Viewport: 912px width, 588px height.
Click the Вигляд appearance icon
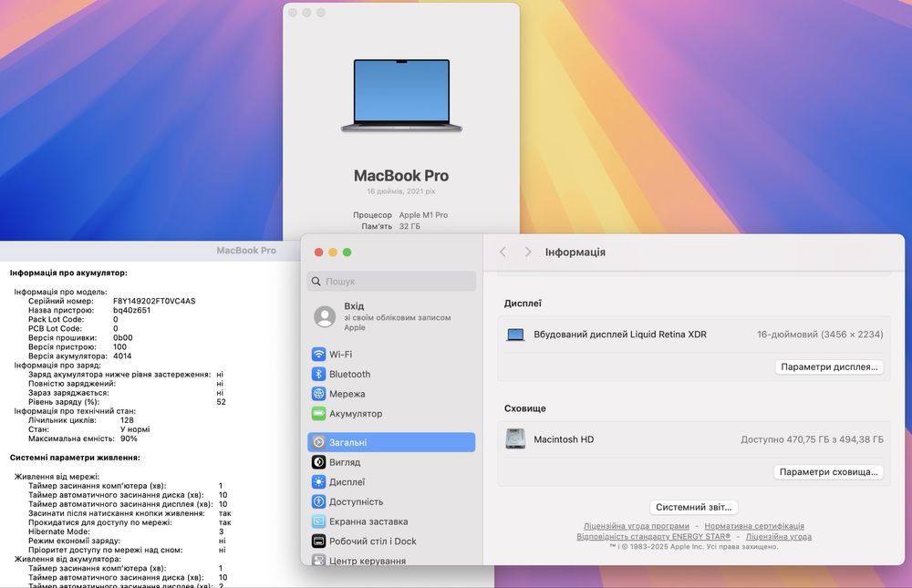tap(318, 462)
